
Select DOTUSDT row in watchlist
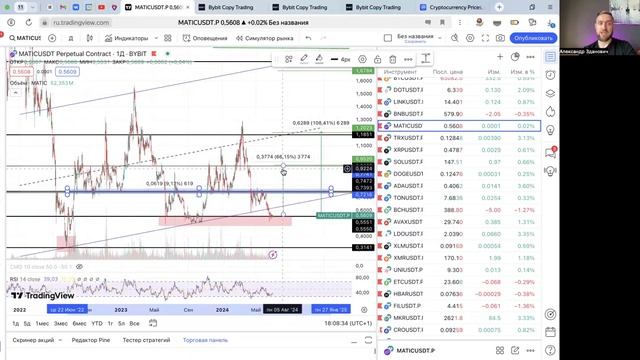tap(459, 90)
